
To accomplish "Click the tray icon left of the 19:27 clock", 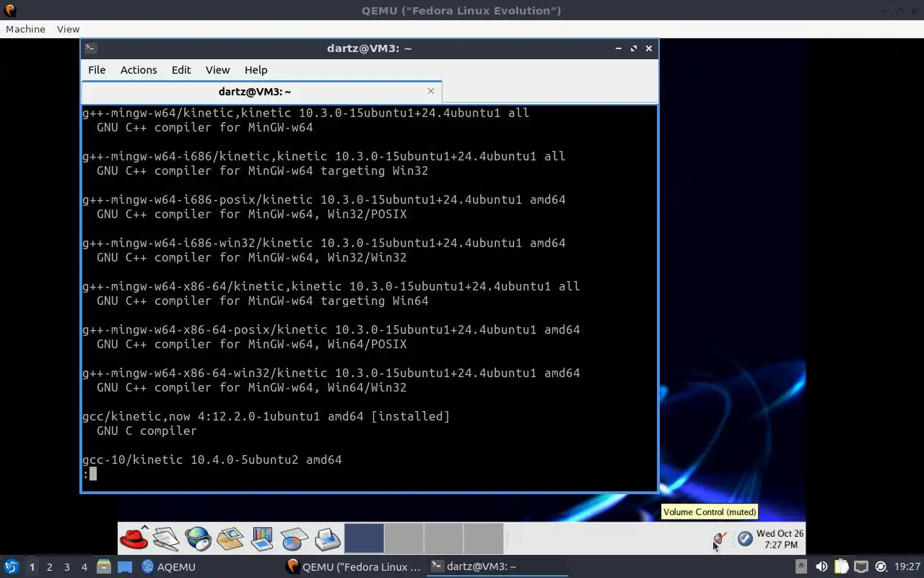I will pos(881,566).
